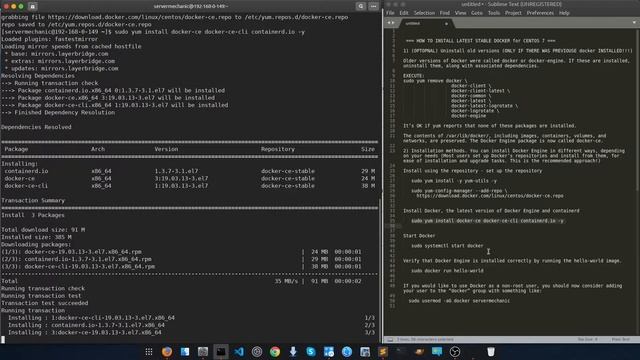Open the Preferences menu
Image resolution: width=640 pixels, height=360 pixels.
[x=540, y=13]
